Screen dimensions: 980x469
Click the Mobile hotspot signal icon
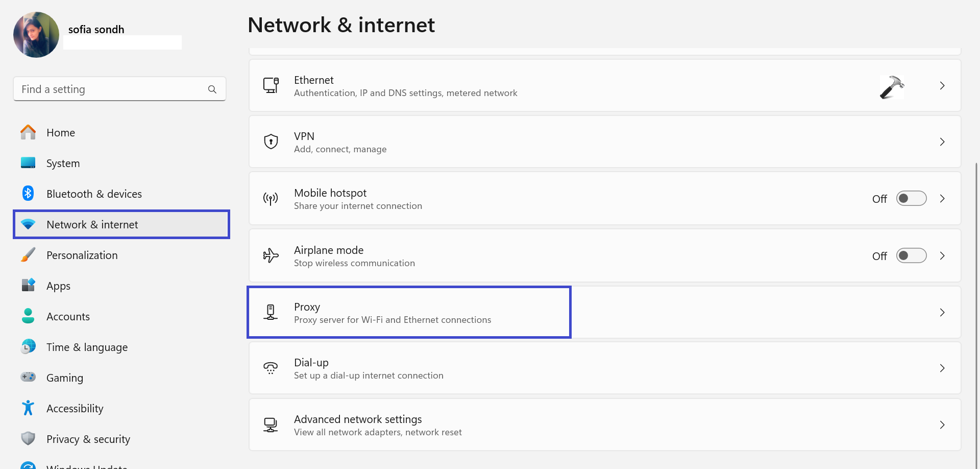point(271,199)
